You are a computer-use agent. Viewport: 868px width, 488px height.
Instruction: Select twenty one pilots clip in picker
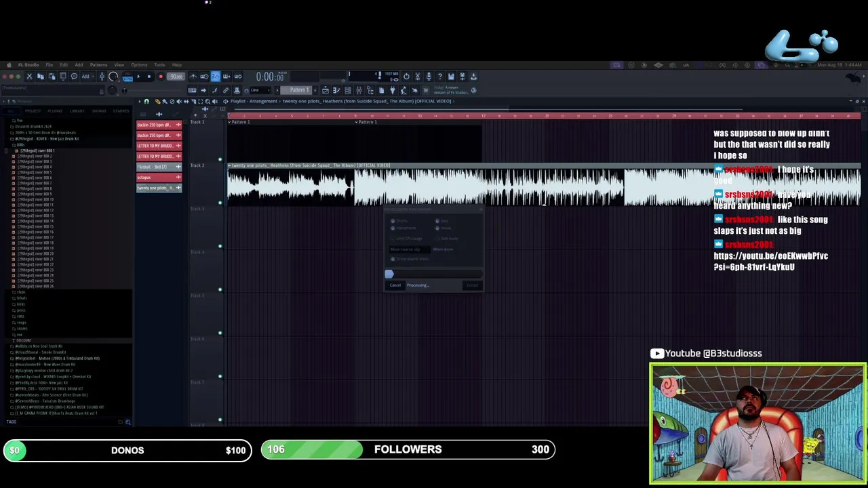tap(159, 188)
